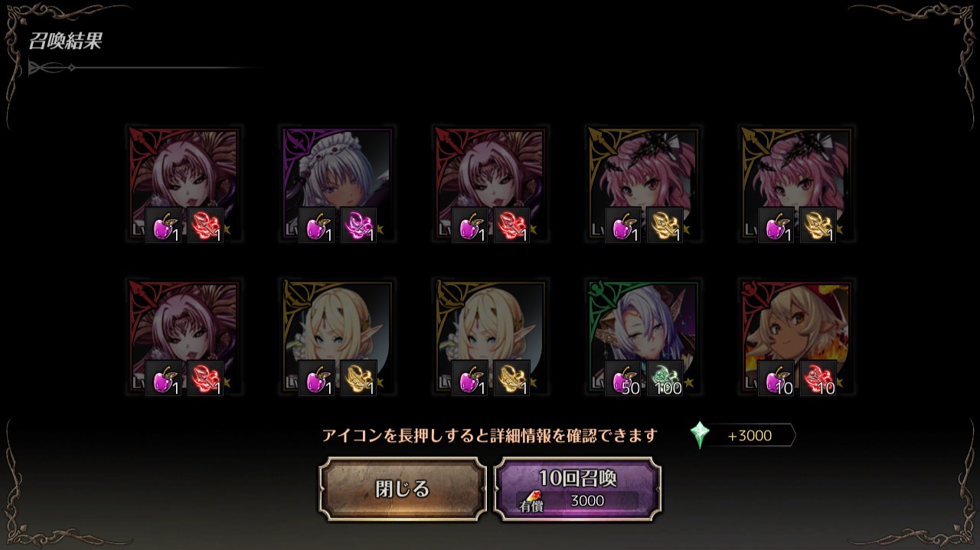Click the gold fragment icon on fifth top-row card

pyautogui.click(x=818, y=224)
